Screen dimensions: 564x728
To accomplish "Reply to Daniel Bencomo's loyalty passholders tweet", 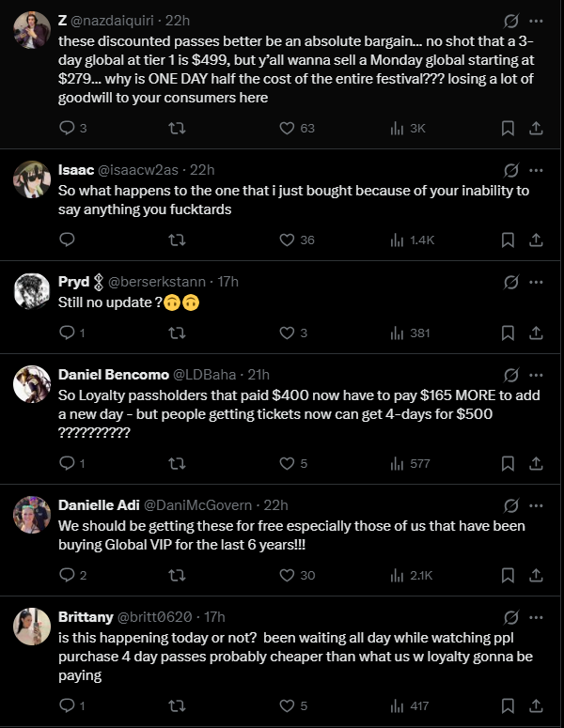I will pyautogui.click(x=67, y=462).
